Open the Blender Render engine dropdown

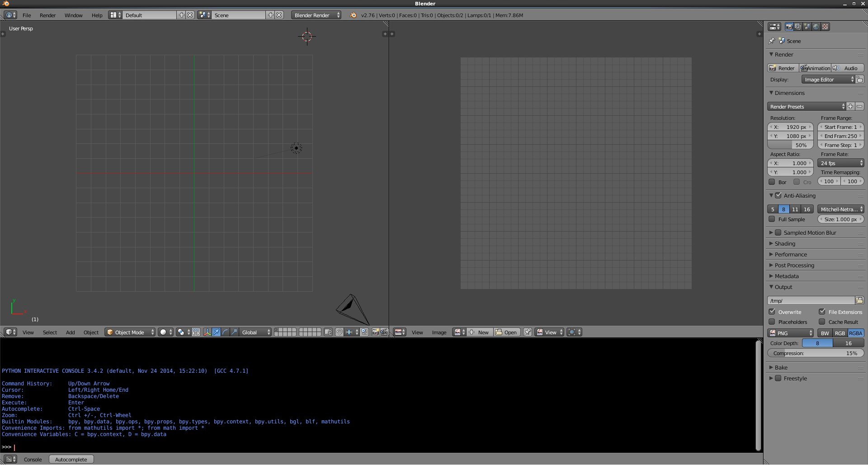[316, 15]
